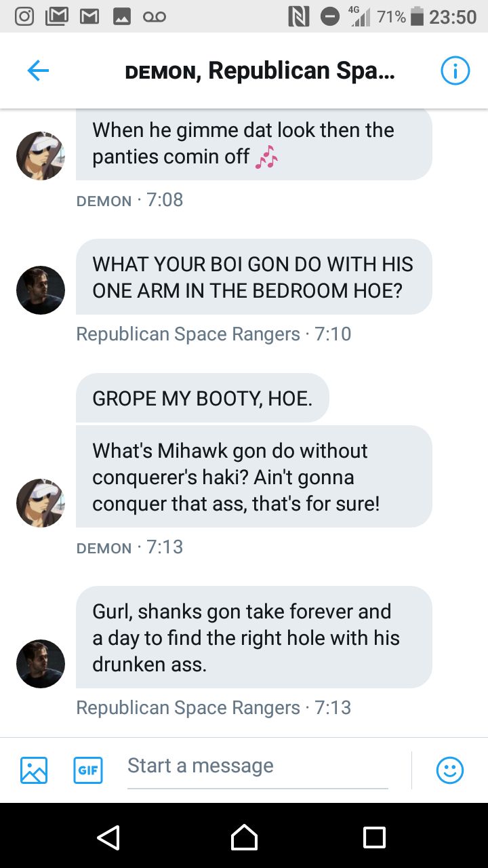
Task: Tap DEMON's avatar next to panties message
Action: (41, 156)
